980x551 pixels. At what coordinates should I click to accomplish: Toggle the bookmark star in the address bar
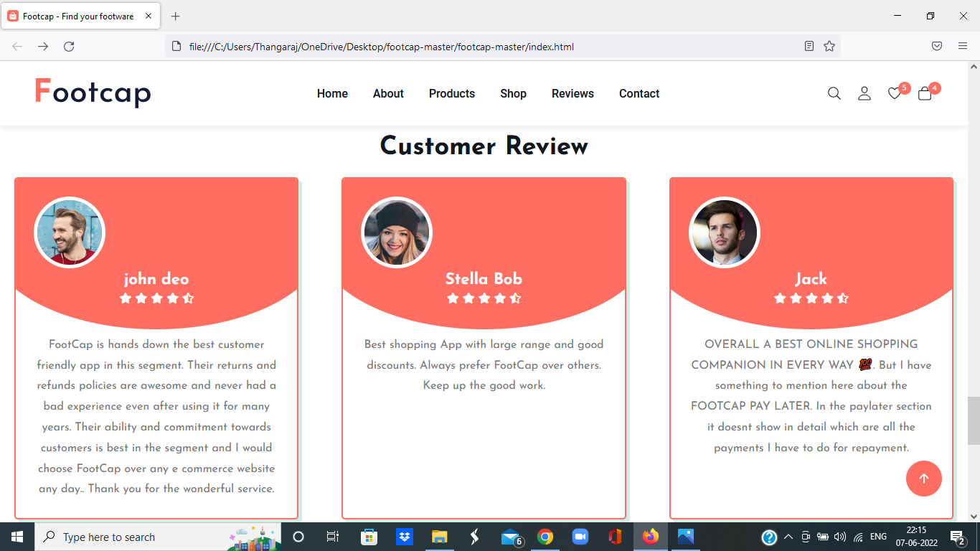(829, 46)
